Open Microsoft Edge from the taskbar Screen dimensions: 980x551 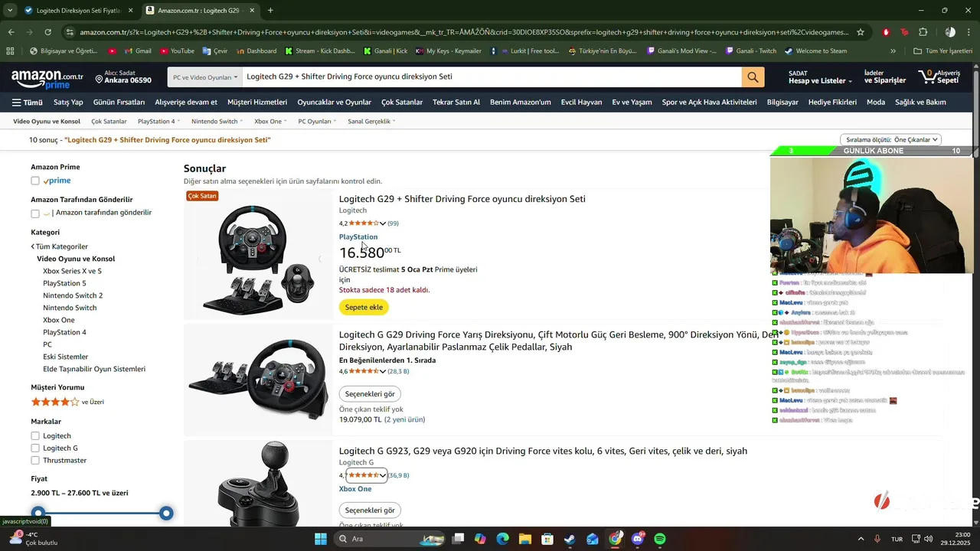[502, 539]
